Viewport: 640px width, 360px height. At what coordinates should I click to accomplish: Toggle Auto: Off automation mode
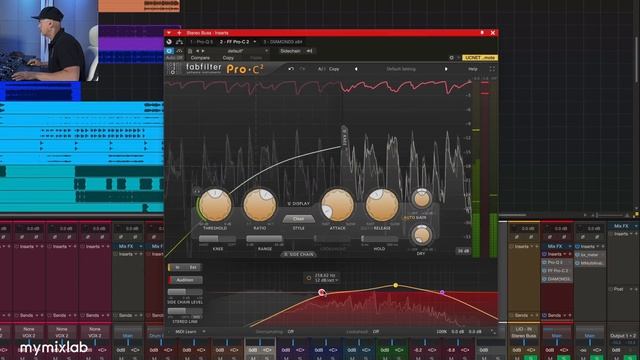174,58
